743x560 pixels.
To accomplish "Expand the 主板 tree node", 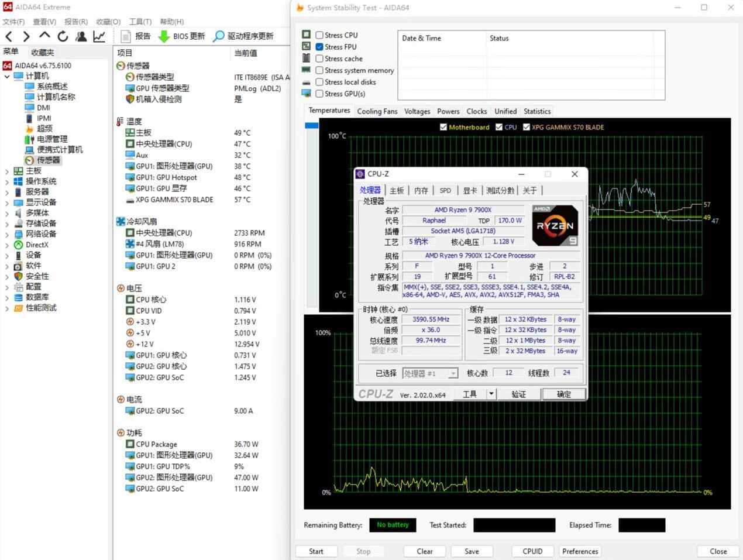I will (7, 171).
